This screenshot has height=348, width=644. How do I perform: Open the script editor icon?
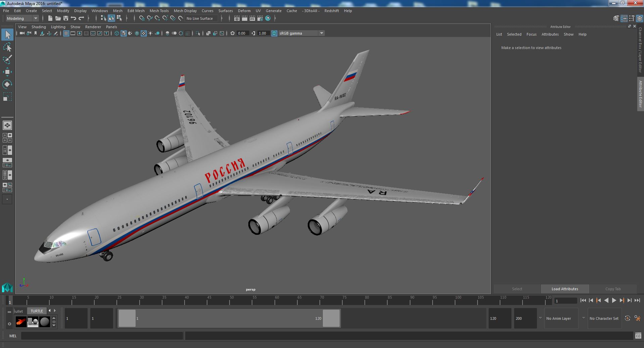pyautogui.click(x=638, y=336)
